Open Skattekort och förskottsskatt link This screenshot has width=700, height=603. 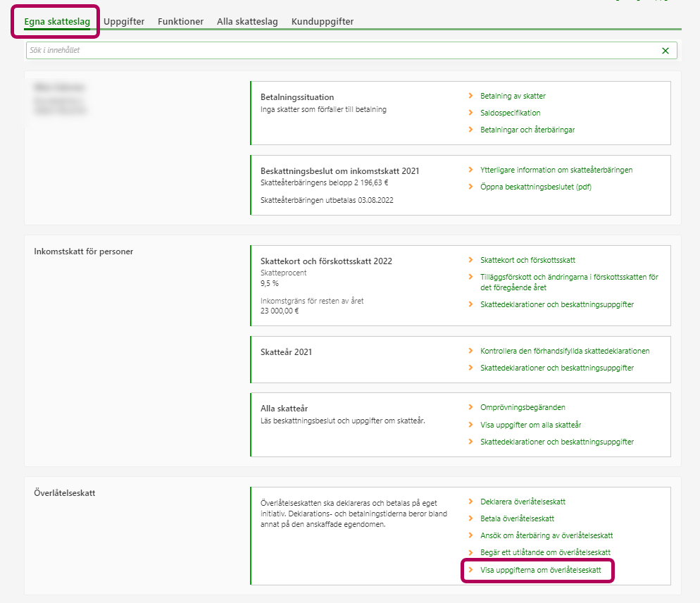532,260
